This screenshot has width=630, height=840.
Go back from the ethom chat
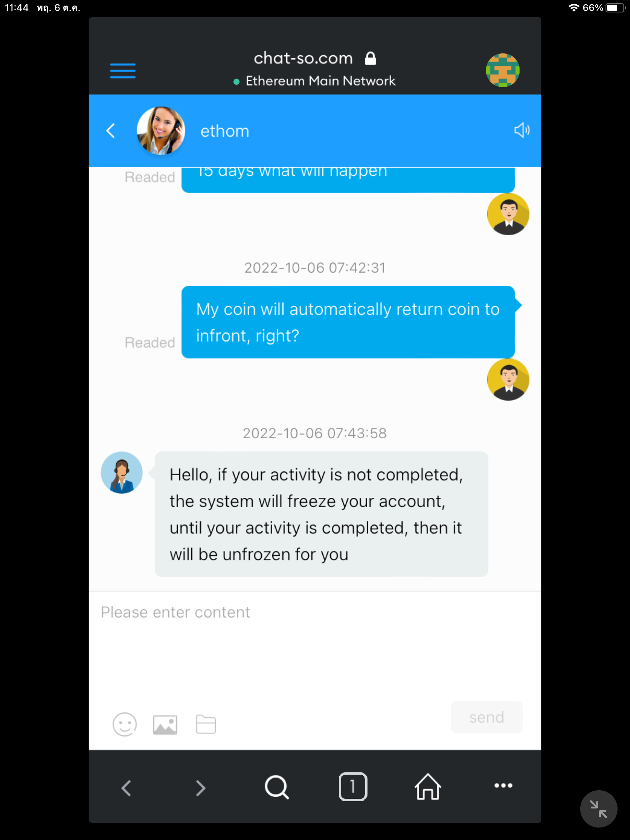pos(111,131)
